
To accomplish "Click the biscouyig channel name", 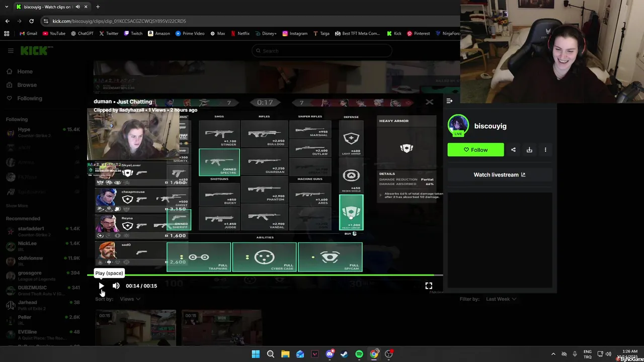I will (491, 126).
